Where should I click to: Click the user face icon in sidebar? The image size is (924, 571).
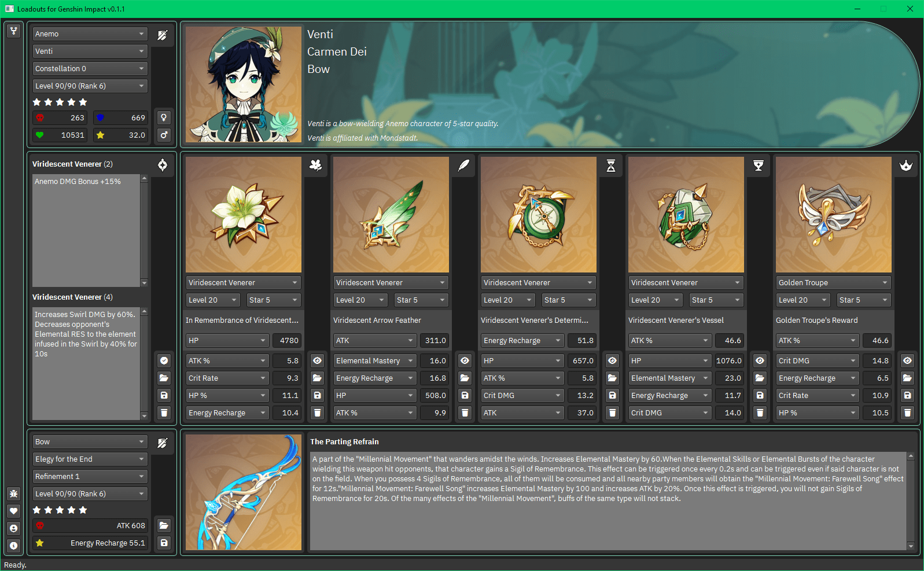click(14, 528)
